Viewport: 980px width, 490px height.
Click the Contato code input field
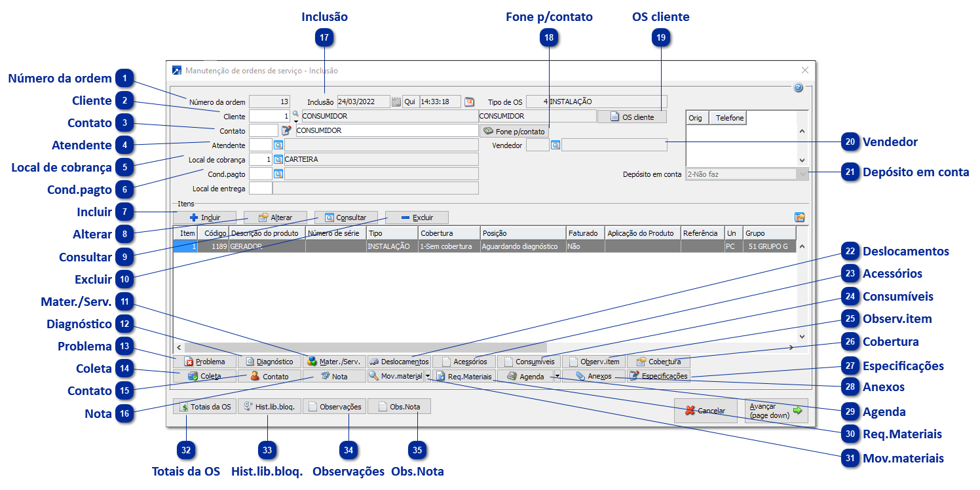pos(264,130)
